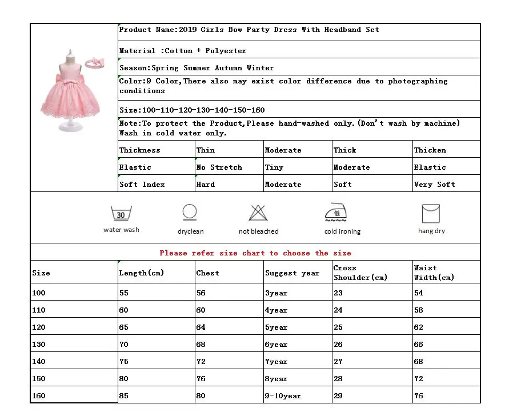This screenshot has width=505, height=420.
Task: Select the "160" size cell in the chart
Action: (74, 394)
